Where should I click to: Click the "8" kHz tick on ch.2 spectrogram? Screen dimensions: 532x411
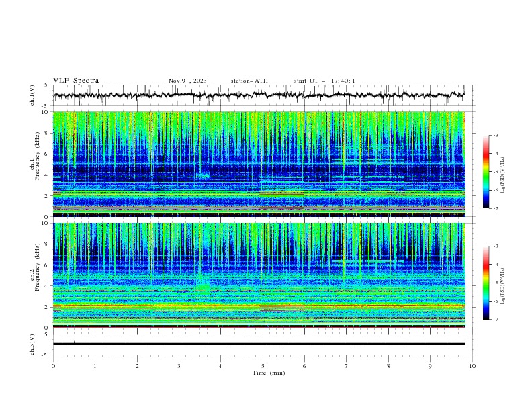(x=48, y=244)
